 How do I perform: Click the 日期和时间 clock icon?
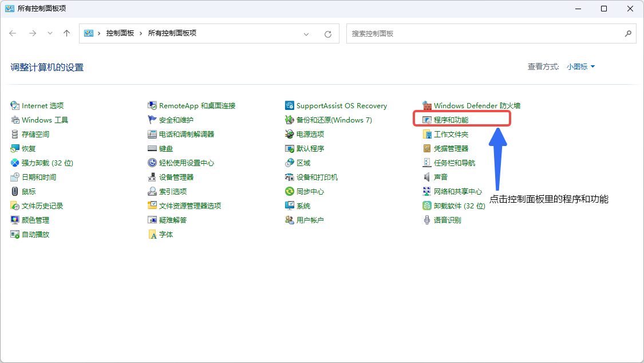point(15,177)
